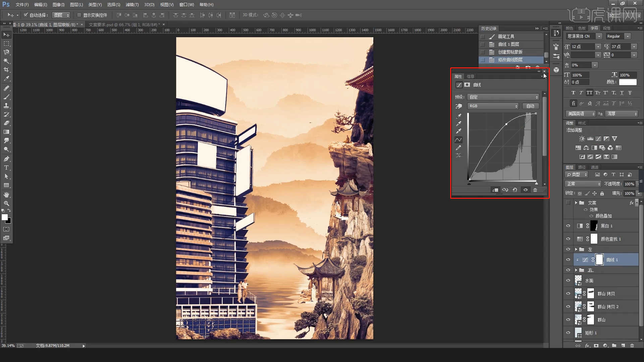Select the Hand tool
644x362 pixels.
[x=6, y=195]
